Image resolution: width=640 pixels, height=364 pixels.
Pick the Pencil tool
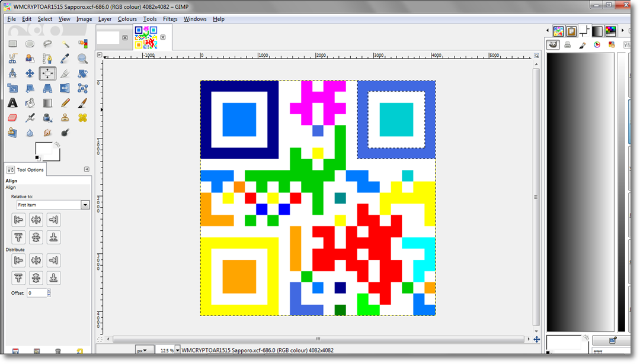click(x=65, y=103)
